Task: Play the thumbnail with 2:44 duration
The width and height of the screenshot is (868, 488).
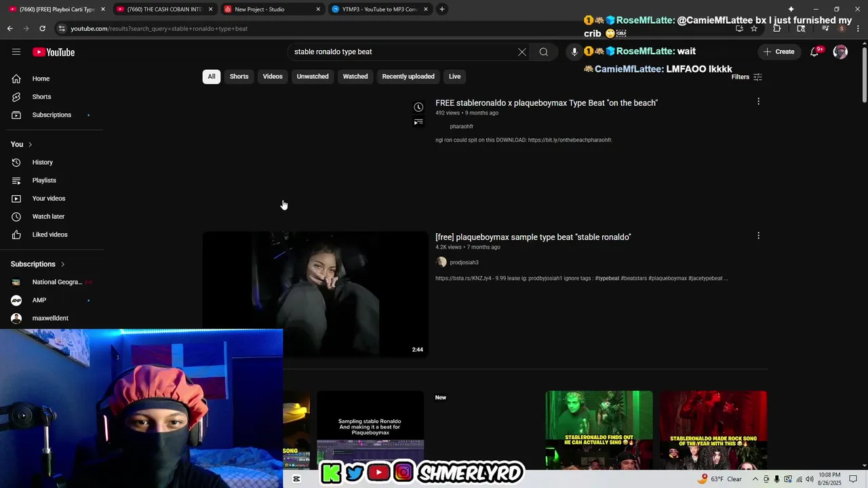Action: click(315, 294)
